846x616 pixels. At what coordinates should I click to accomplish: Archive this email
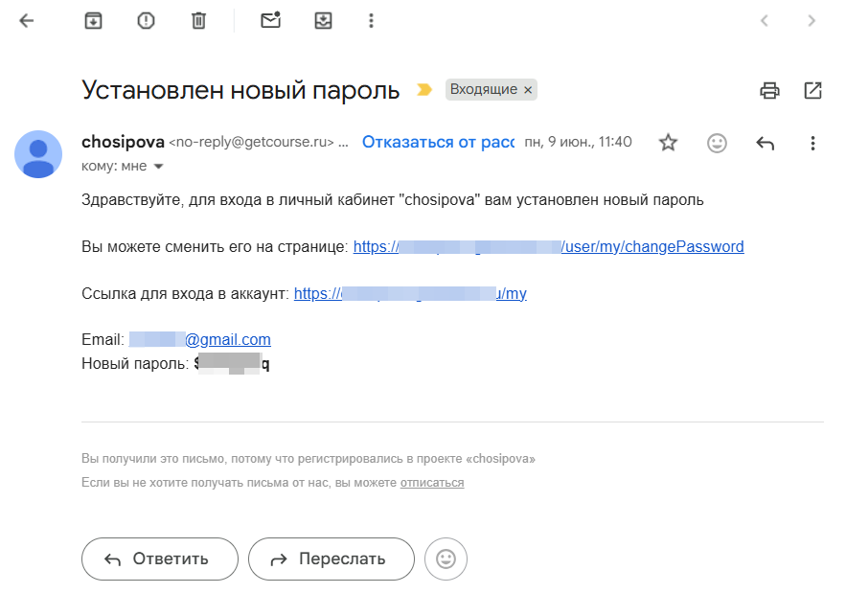pos(93,19)
